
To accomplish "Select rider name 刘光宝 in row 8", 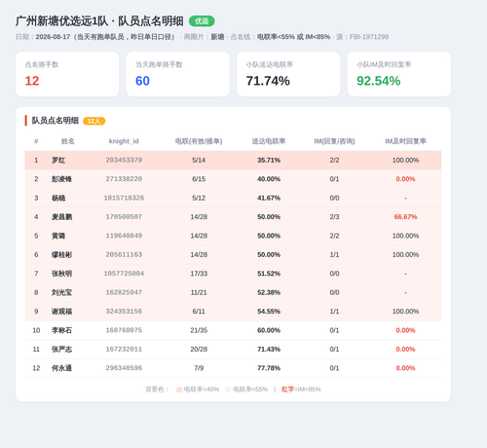I will pos(61,292).
